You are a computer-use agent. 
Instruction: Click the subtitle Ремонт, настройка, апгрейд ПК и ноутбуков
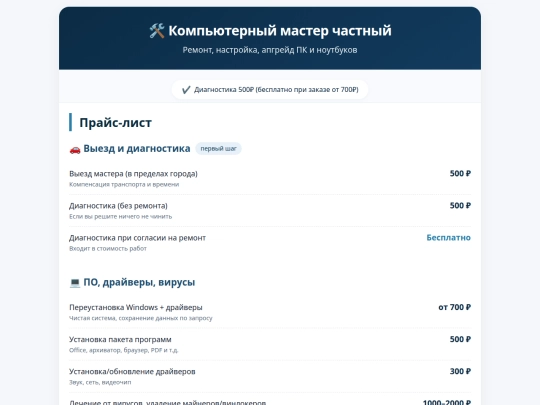pos(270,50)
